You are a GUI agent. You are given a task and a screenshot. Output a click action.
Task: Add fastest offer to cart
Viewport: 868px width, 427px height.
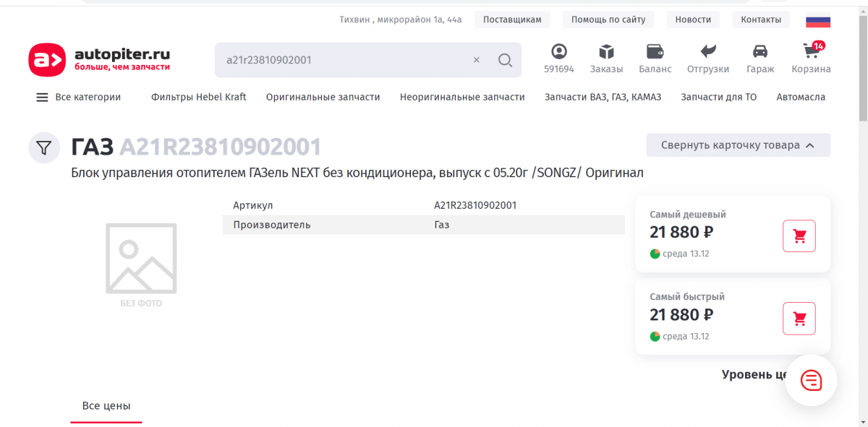[x=799, y=319]
